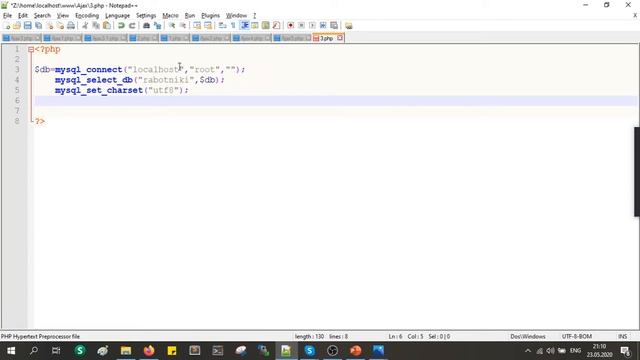
Task: Click UTF-8-BOM encoding indicator
Action: pos(576,336)
